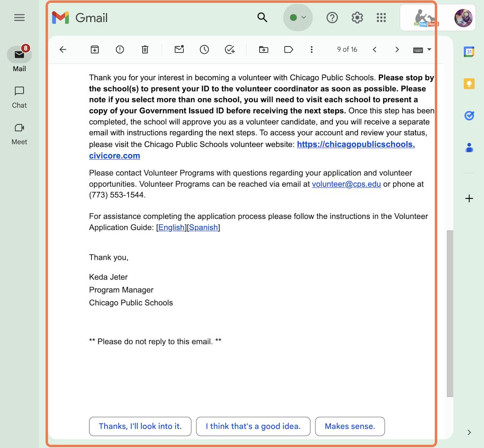Mark the email as unread

[179, 49]
